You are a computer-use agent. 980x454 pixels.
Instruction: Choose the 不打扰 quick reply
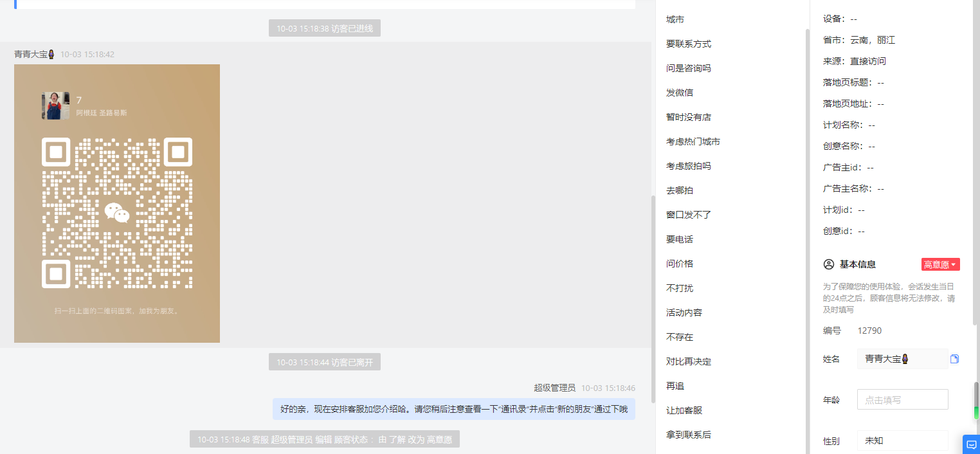tap(680, 289)
